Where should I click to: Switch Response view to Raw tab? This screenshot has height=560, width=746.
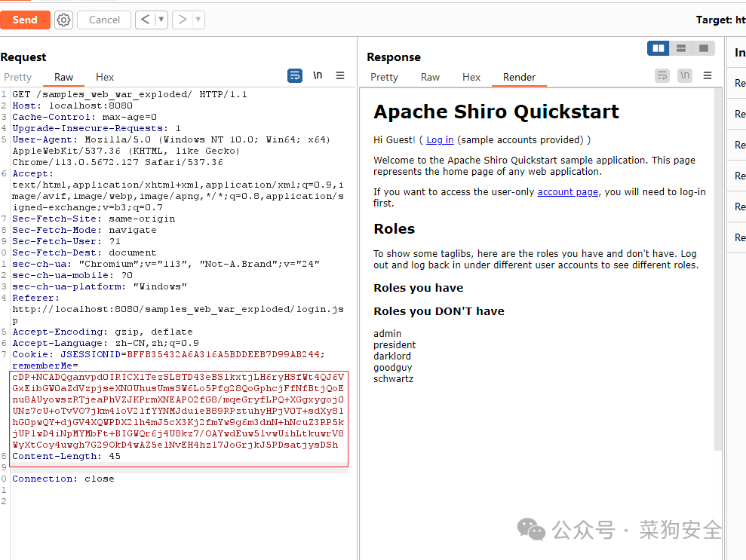click(x=430, y=77)
